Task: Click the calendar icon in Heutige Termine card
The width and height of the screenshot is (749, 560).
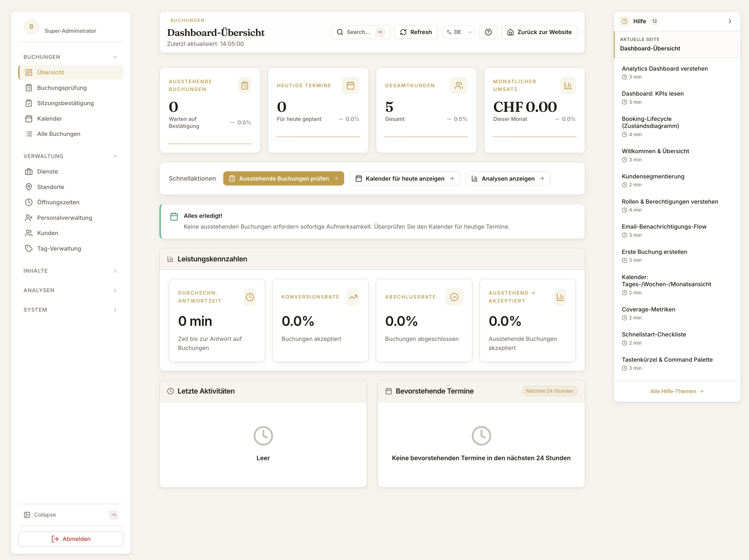Action: coord(350,86)
